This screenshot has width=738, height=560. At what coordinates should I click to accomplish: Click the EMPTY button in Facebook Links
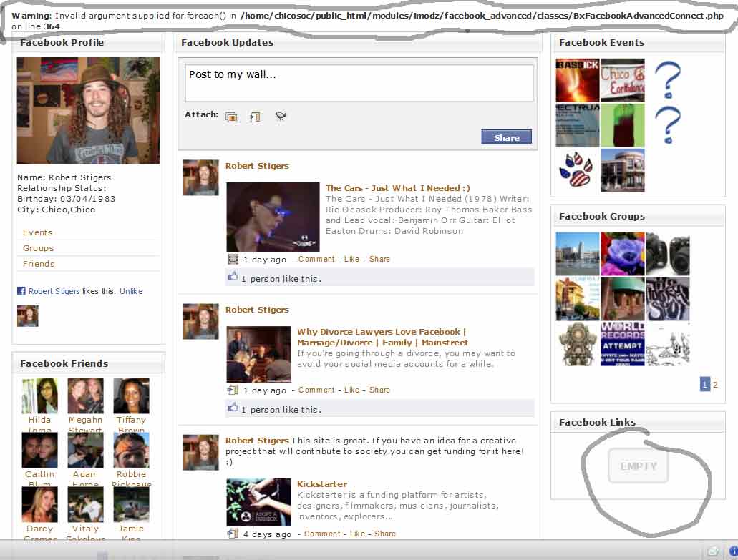point(638,466)
